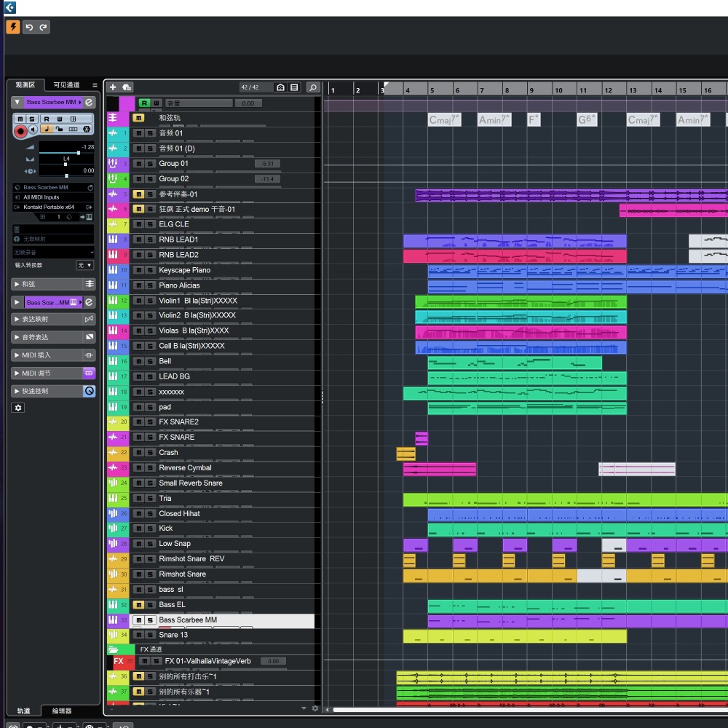The image size is (728, 728).
Task: Click the track list layout icon
Action: pyautogui.click(x=294, y=87)
